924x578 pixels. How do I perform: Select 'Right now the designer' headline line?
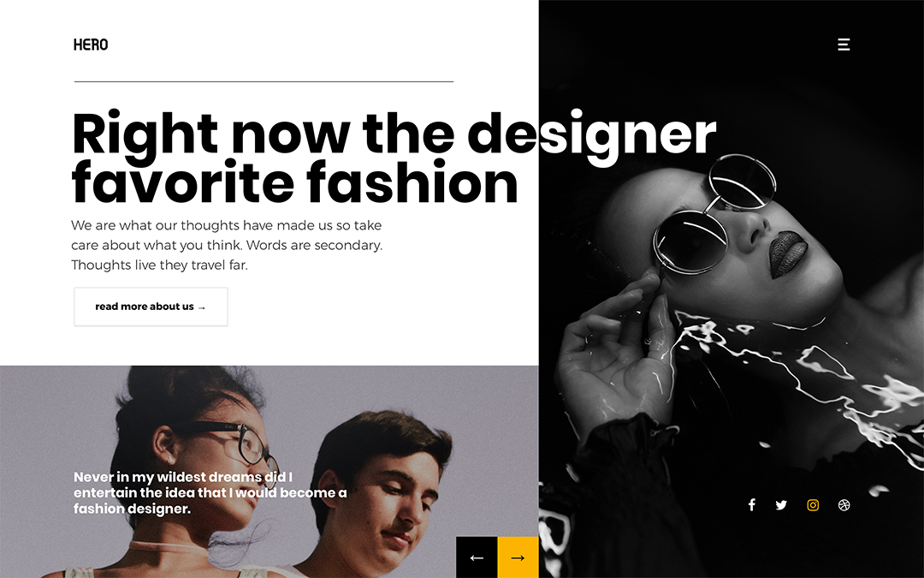[x=394, y=135]
